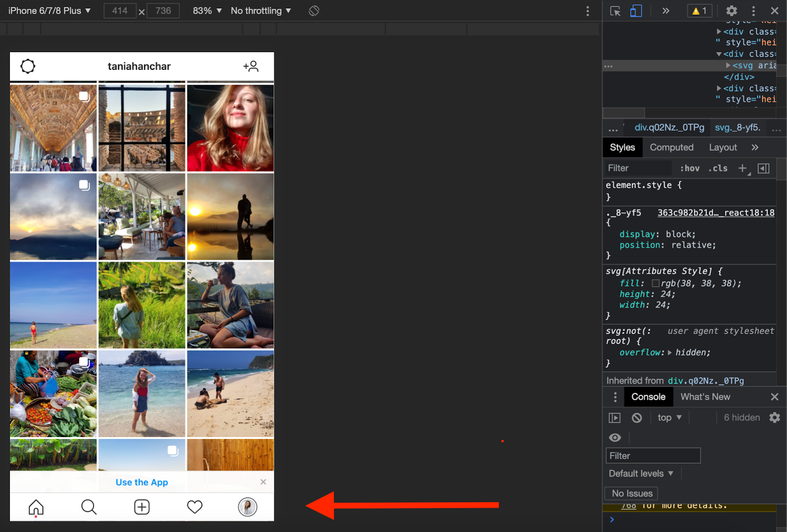This screenshot has width=787, height=532.
Task: Click the rotate screen icon
Action: pos(314,11)
